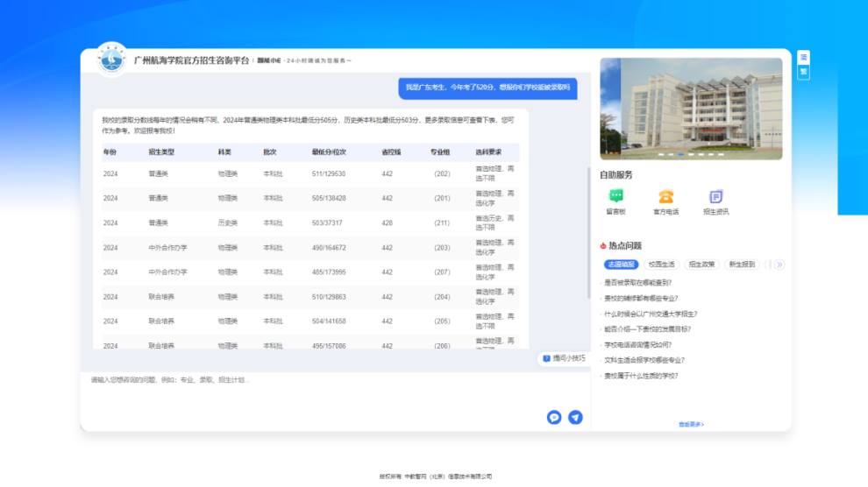Screen dimensions: 868x487
Task: Select the first carousel indicator dot
Action: coord(660,154)
